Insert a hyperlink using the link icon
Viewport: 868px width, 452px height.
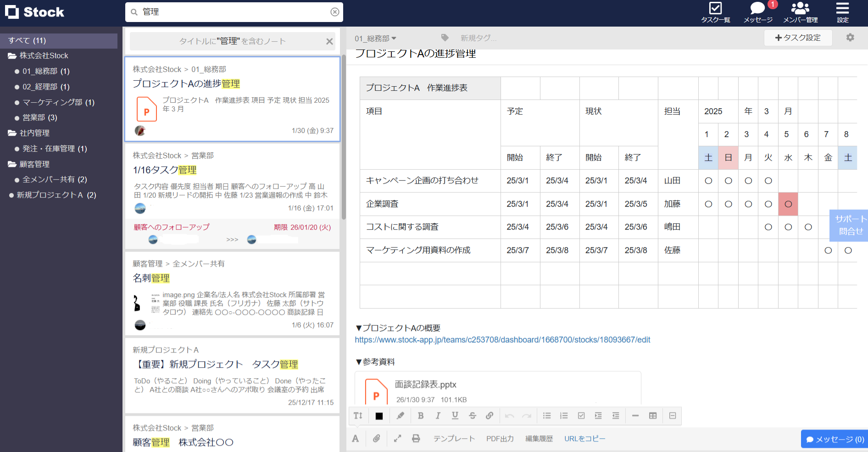(x=490, y=416)
